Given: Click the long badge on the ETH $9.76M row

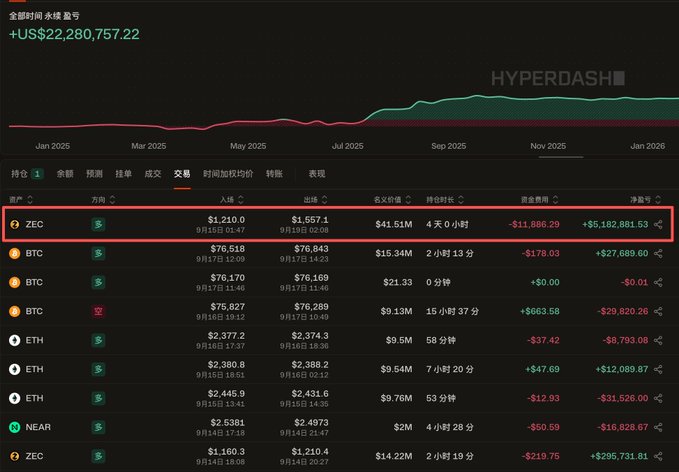Looking at the screenshot, I should point(98,398).
